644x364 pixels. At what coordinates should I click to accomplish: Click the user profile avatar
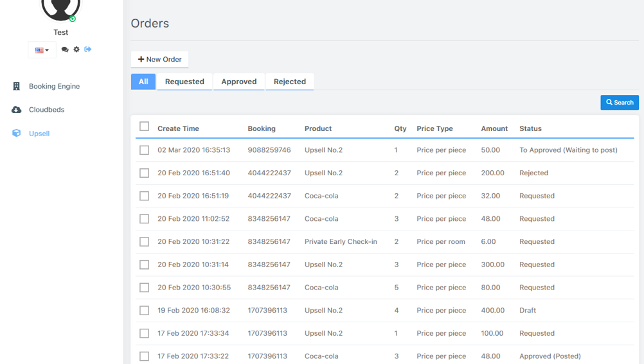pyautogui.click(x=60, y=8)
